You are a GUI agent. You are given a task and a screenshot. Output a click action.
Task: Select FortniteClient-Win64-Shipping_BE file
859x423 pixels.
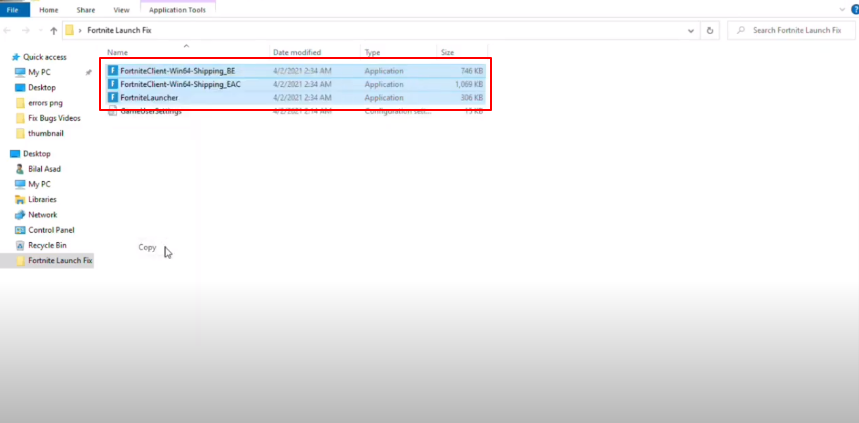click(x=177, y=71)
